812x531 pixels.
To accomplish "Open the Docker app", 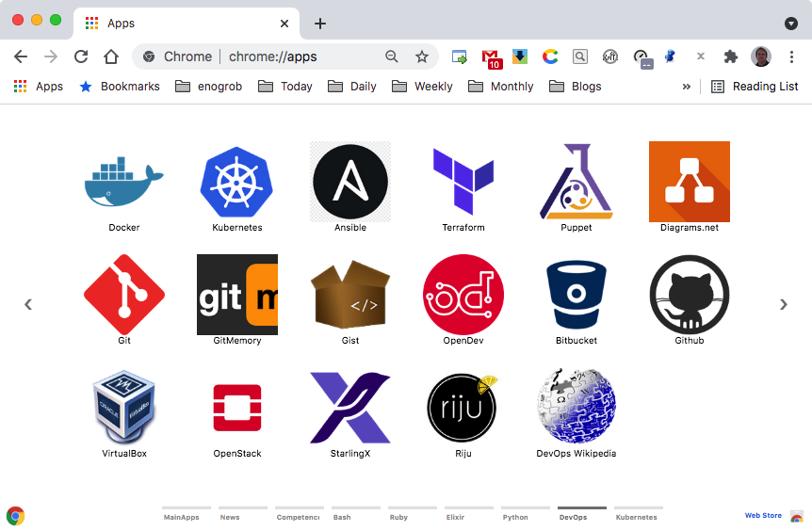I will [x=124, y=182].
